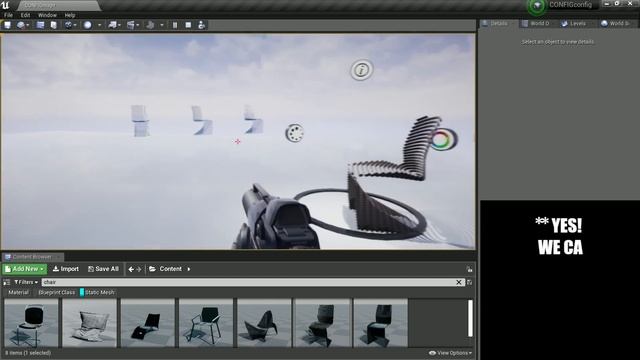The width and height of the screenshot is (640, 360).
Task: Toggle the sources panel icon beside Filters
Action: (7, 282)
